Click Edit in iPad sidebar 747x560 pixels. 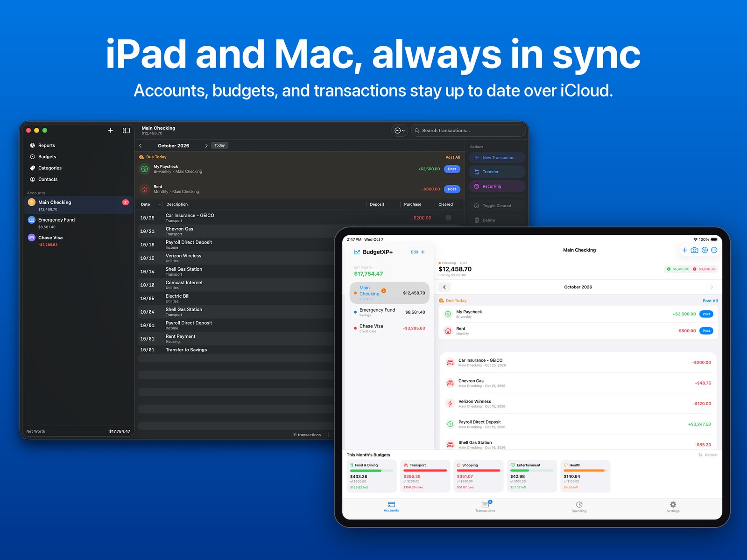pos(415,252)
